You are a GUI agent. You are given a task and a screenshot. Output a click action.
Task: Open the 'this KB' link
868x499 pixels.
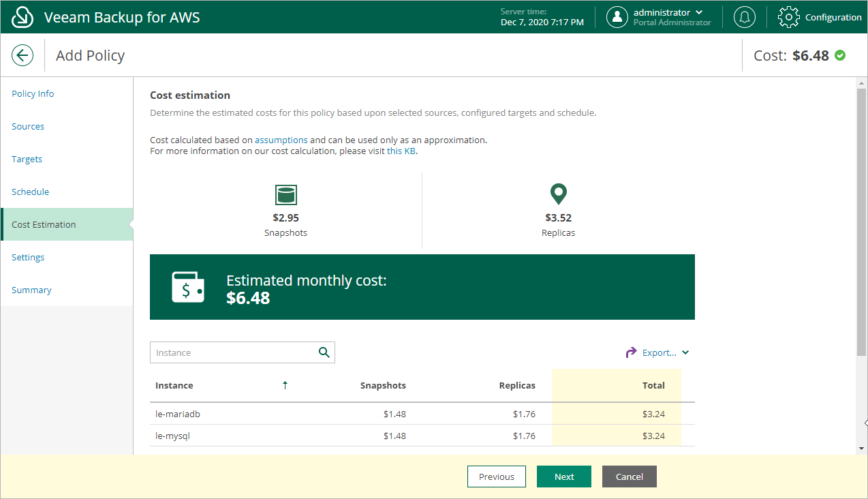pyautogui.click(x=401, y=151)
